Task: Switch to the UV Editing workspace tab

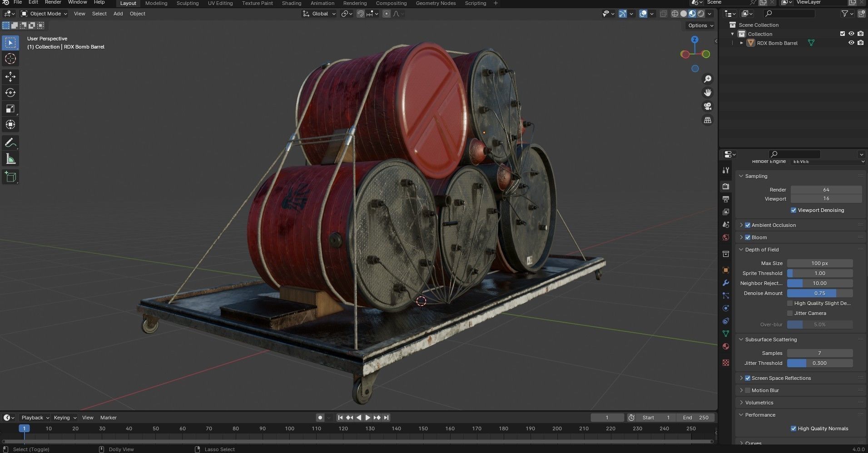Action: click(220, 3)
